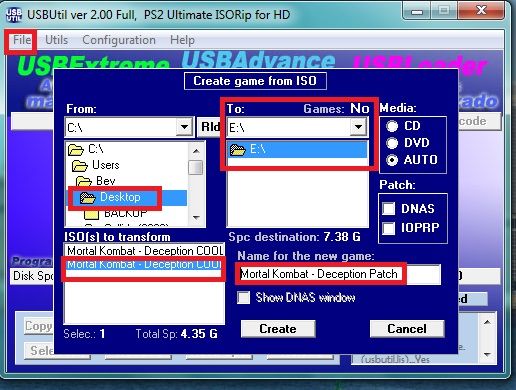This screenshot has width=516, height=390.
Task: Open the Configuration menu
Action: click(119, 40)
